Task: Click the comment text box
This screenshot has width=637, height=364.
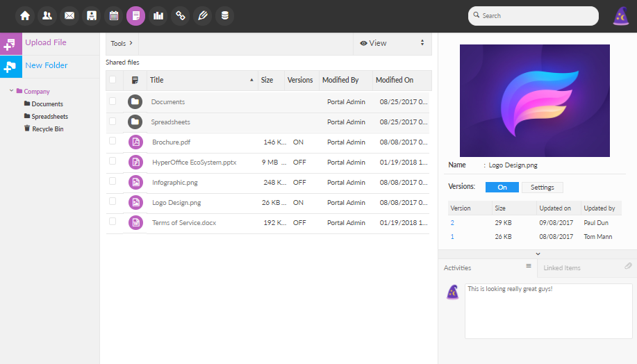Action: [549, 311]
